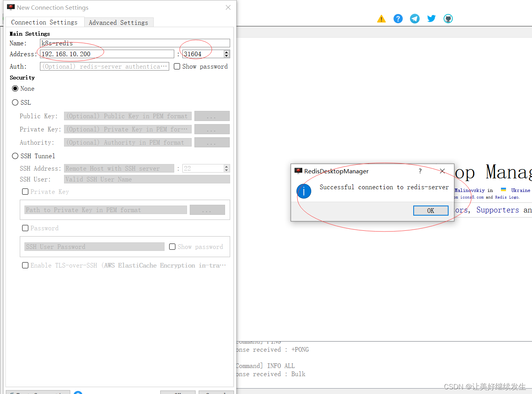
Task: Close the New Connection Settings window
Action: (x=228, y=7)
